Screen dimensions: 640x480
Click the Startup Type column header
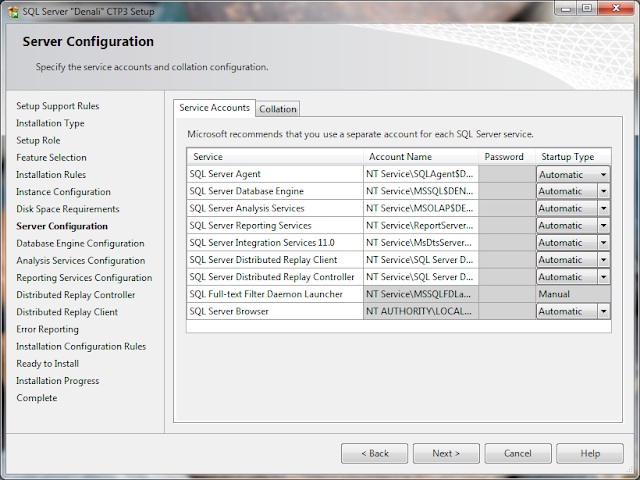pyautogui.click(x=573, y=157)
